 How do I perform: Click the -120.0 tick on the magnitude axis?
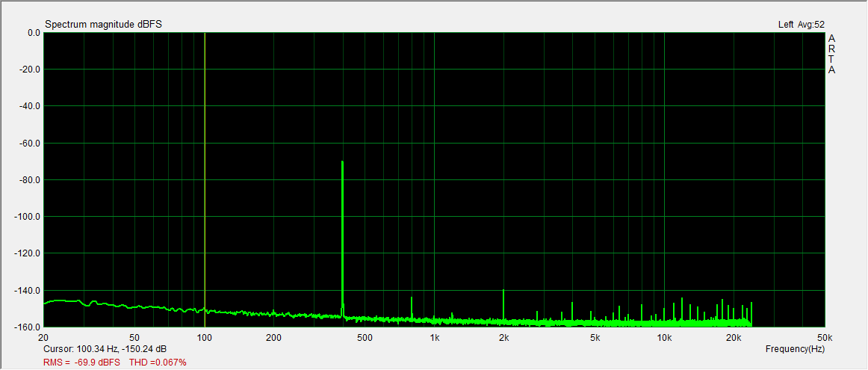tap(28, 253)
